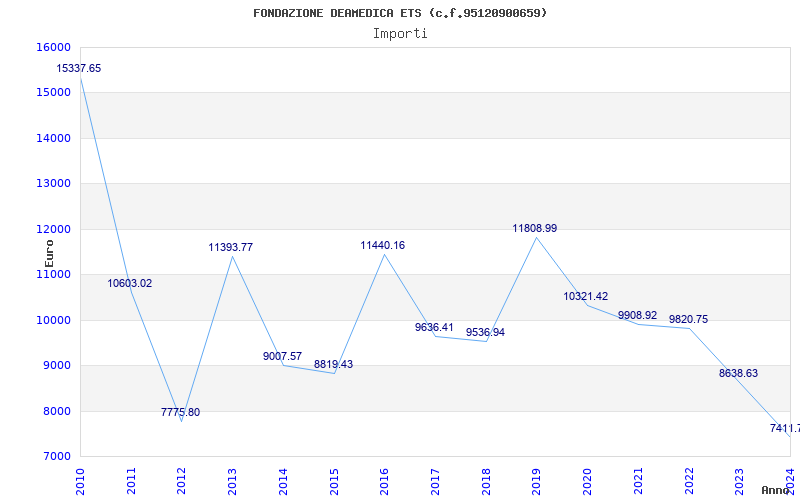Select the 10603.02 data label

pyautogui.click(x=130, y=284)
